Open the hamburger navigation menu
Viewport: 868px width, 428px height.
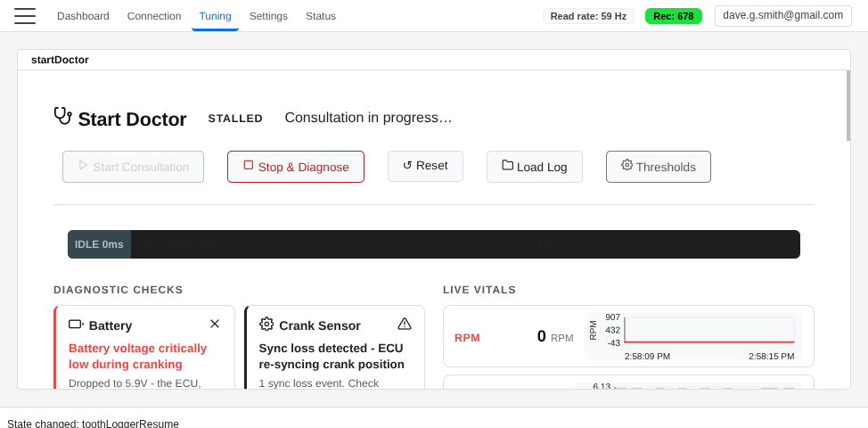click(25, 16)
